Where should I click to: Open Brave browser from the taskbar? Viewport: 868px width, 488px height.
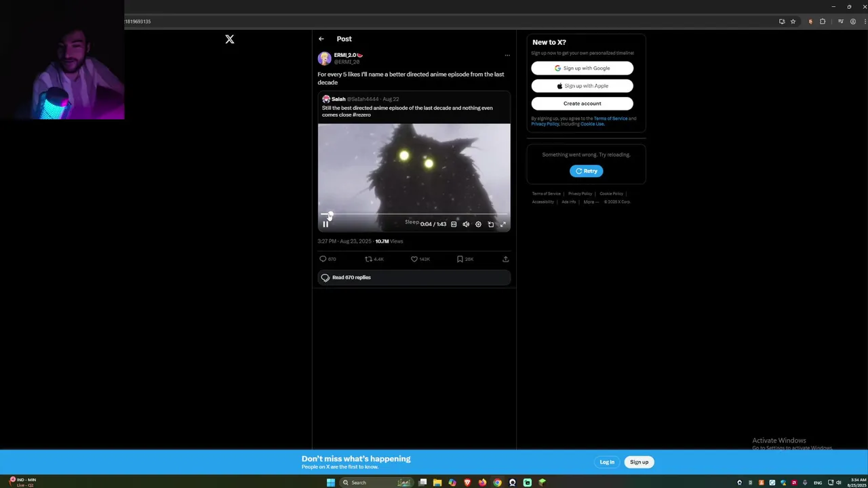[467, 483]
